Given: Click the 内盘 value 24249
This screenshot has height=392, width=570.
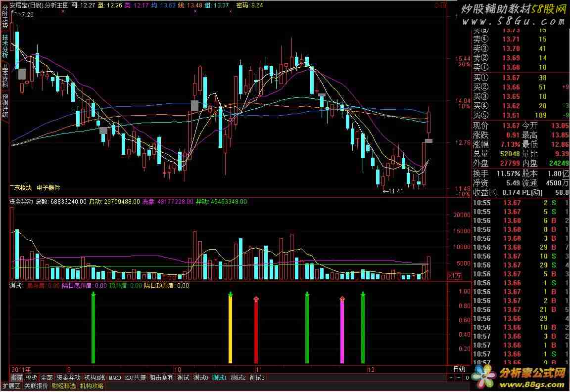Looking at the screenshot, I should (559, 164).
